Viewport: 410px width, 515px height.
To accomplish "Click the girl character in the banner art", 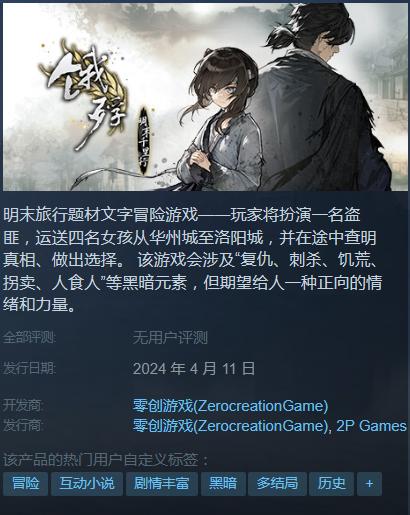I will coord(218,120).
